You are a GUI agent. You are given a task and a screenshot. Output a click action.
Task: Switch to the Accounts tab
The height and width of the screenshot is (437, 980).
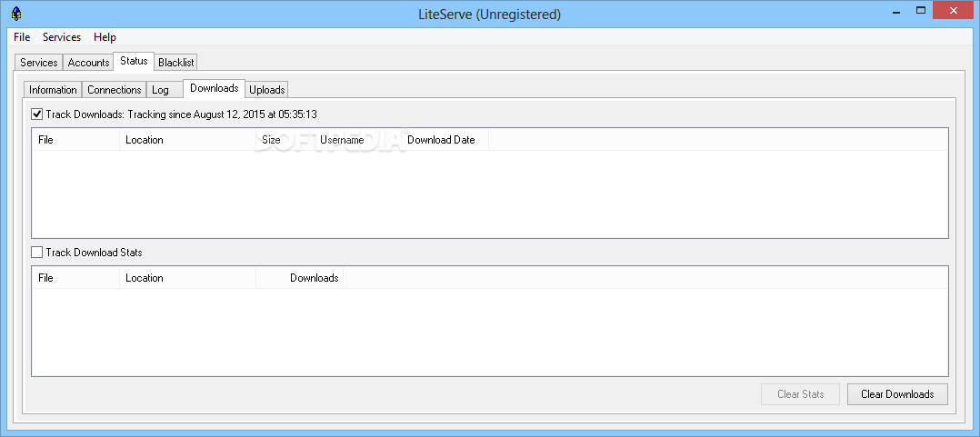[88, 63]
